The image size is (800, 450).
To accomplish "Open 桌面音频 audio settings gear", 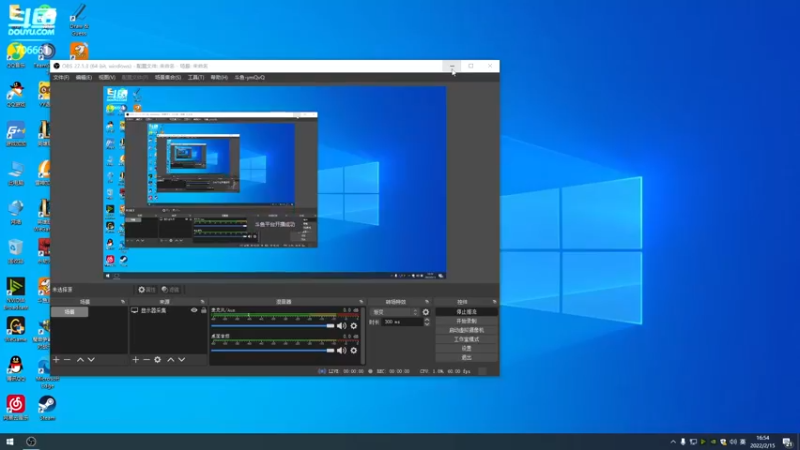I will coord(354,351).
